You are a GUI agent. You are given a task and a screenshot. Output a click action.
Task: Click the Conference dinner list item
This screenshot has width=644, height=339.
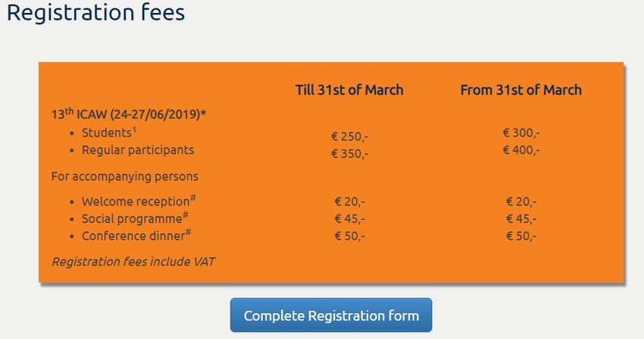click(x=136, y=235)
